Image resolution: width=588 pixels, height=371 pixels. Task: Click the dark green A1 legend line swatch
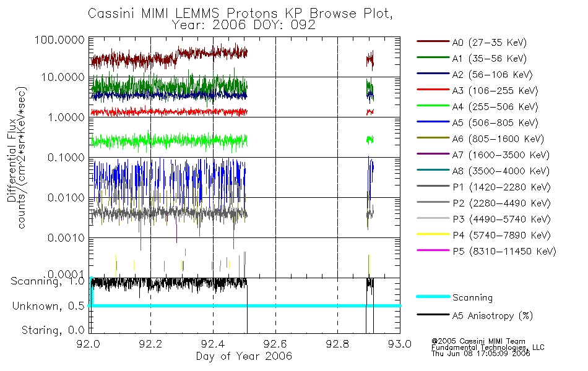click(x=433, y=58)
